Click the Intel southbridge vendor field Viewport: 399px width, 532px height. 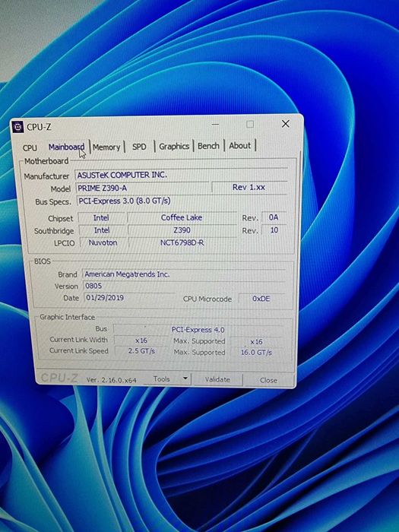(x=102, y=230)
